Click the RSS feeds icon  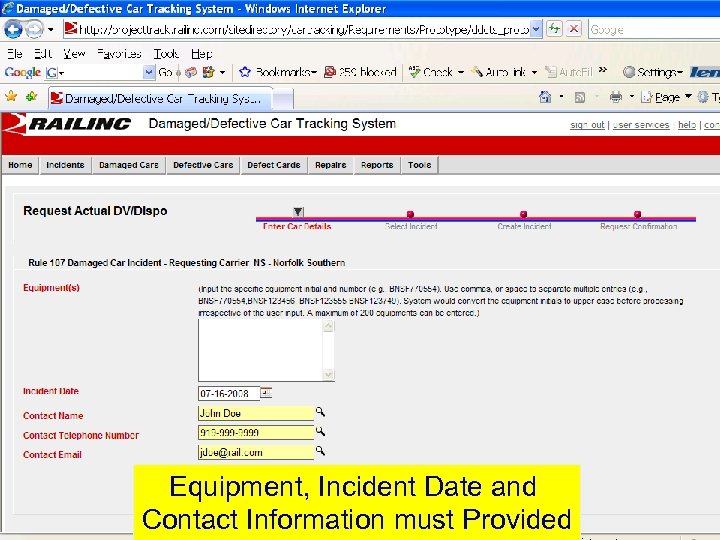[580, 97]
